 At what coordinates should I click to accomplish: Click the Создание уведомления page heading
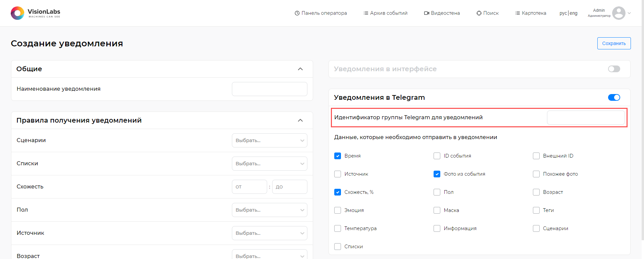[67, 44]
